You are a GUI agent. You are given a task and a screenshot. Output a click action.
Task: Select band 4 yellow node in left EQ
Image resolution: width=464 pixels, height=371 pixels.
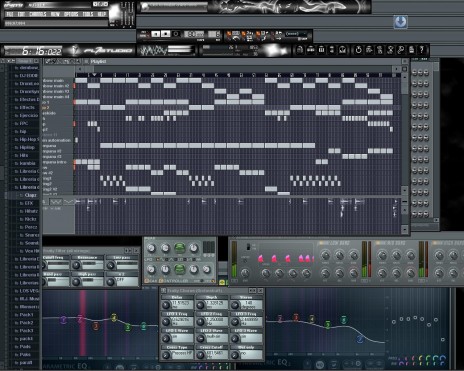[x=114, y=317]
